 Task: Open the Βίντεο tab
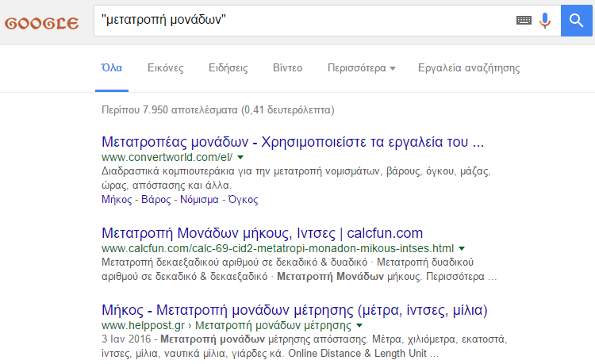pos(288,68)
